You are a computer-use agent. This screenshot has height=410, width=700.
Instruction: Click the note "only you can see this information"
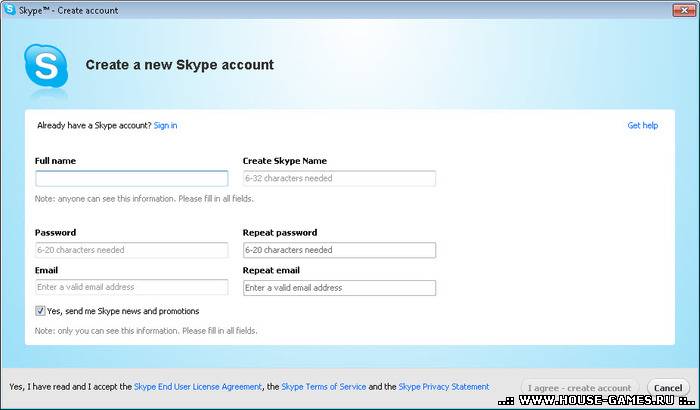tap(146, 331)
